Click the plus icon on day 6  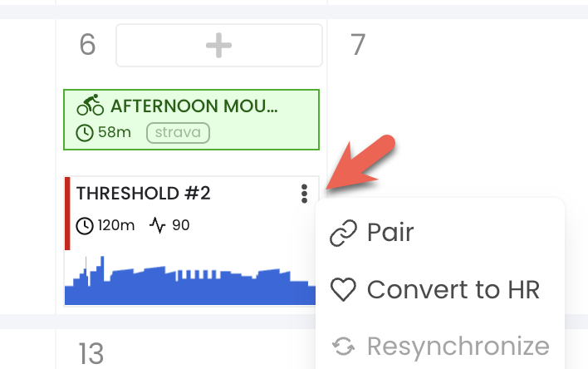click(219, 46)
